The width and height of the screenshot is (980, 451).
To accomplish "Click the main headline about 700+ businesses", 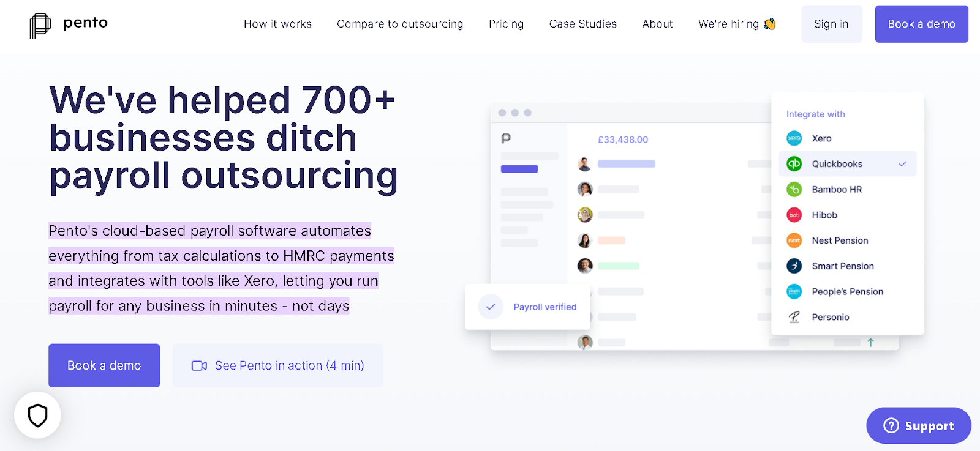I will pyautogui.click(x=224, y=138).
